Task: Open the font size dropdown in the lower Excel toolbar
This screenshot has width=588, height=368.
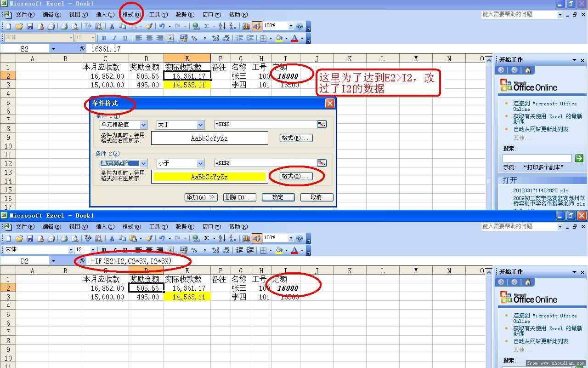Action: [93, 250]
